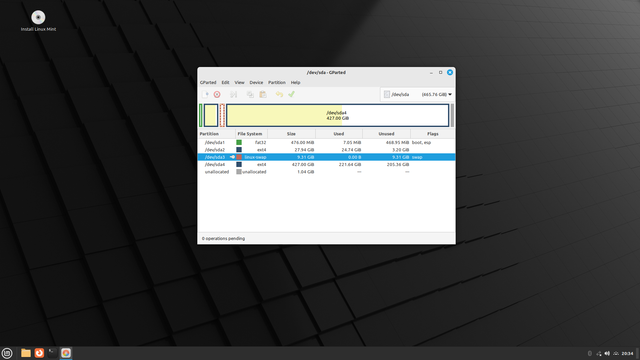Open the Linux Mint start menu
Screen dimensions: 640x360
pyautogui.click(x=7, y=353)
